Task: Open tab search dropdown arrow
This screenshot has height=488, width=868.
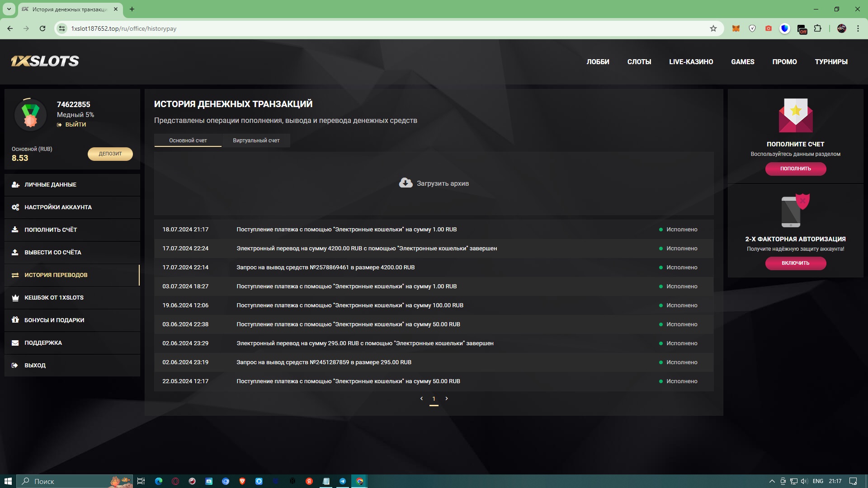Action: coord(9,9)
